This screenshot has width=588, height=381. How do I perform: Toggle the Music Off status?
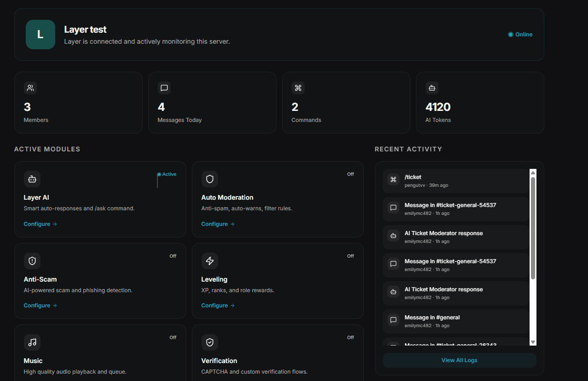(173, 337)
